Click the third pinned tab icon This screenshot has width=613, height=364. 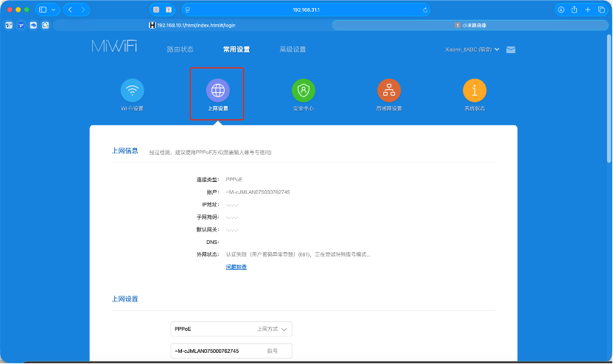pos(33,25)
